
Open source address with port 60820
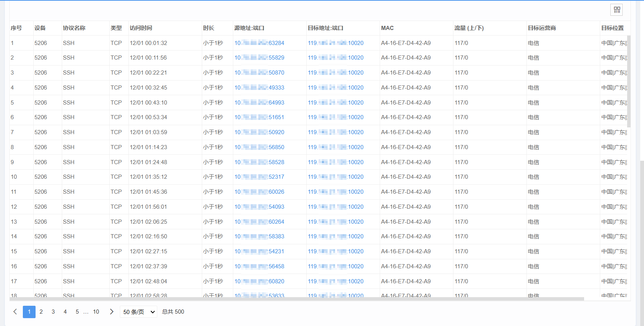pos(259,281)
